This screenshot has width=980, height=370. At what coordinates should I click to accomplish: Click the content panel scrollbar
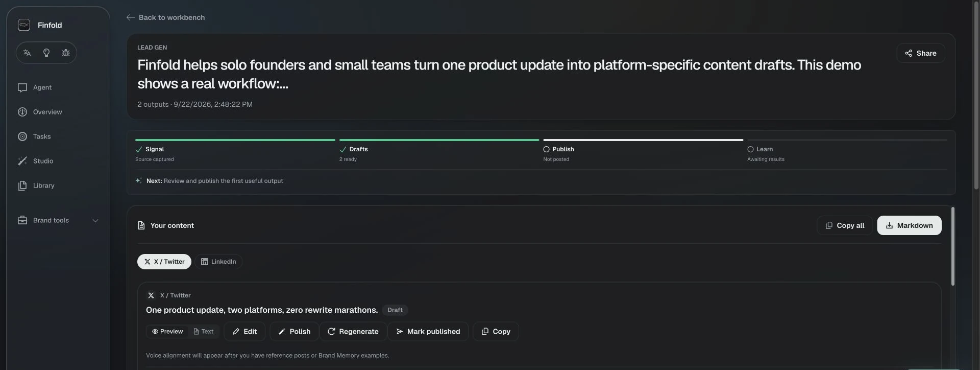click(952, 246)
